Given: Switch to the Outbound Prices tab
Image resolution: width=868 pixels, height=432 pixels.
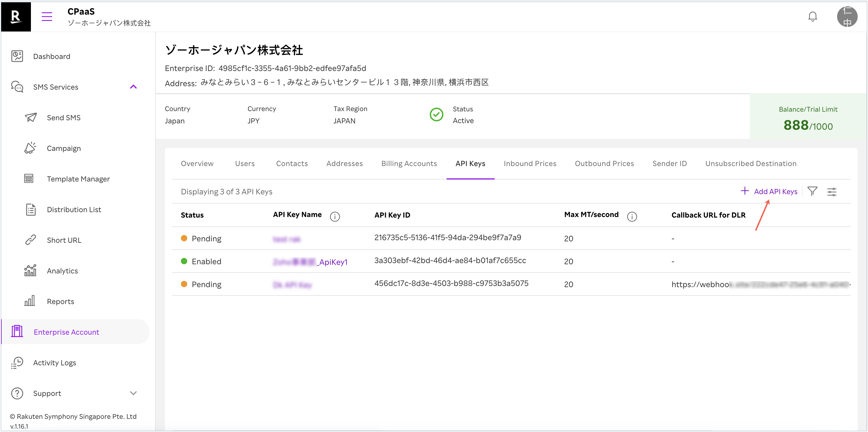Looking at the screenshot, I should click(604, 163).
